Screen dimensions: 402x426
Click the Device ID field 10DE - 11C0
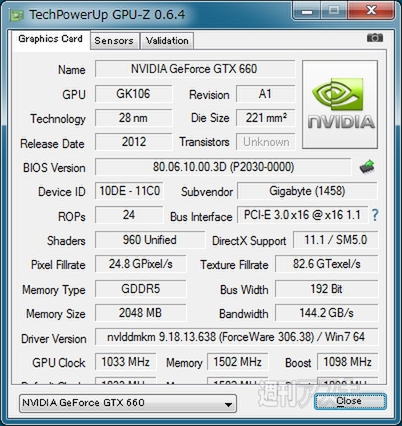129,191
